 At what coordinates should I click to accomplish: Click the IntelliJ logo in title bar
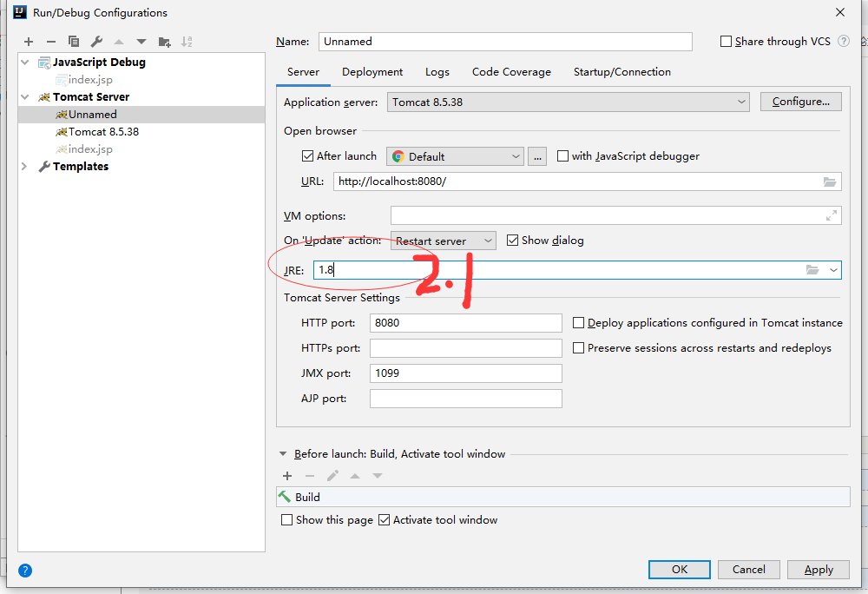[x=20, y=11]
